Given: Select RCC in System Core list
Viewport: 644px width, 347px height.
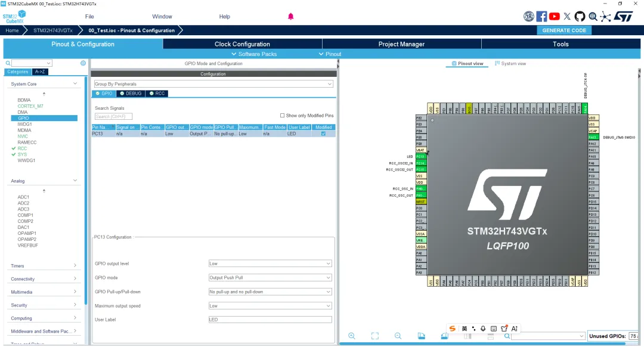Looking at the screenshot, I should (x=22, y=148).
